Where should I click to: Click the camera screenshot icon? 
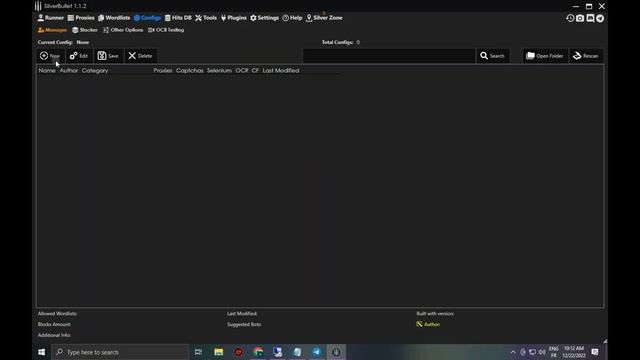point(580,18)
